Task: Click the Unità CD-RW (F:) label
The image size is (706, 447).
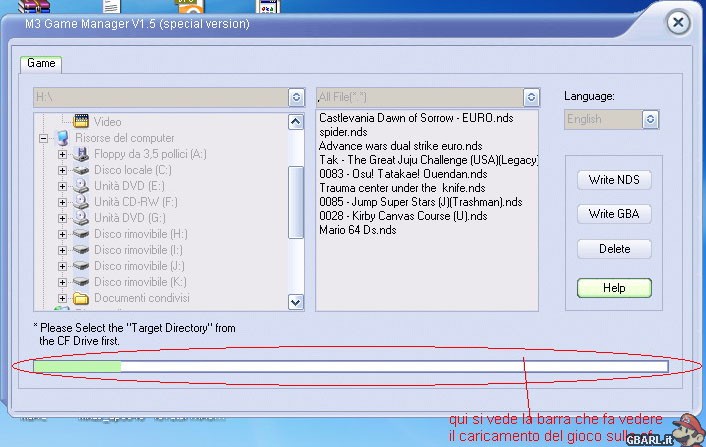Action: (136, 202)
